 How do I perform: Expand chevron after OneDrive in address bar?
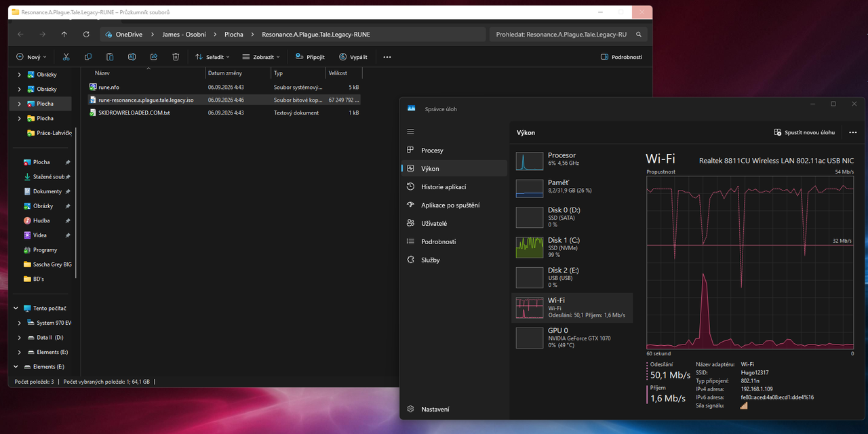tap(153, 34)
